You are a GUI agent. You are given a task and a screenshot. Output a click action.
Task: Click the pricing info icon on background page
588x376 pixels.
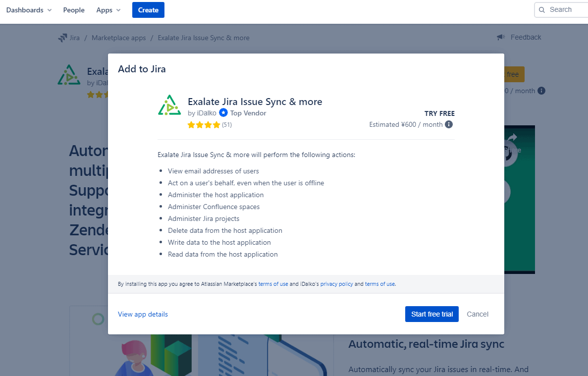[541, 91]
